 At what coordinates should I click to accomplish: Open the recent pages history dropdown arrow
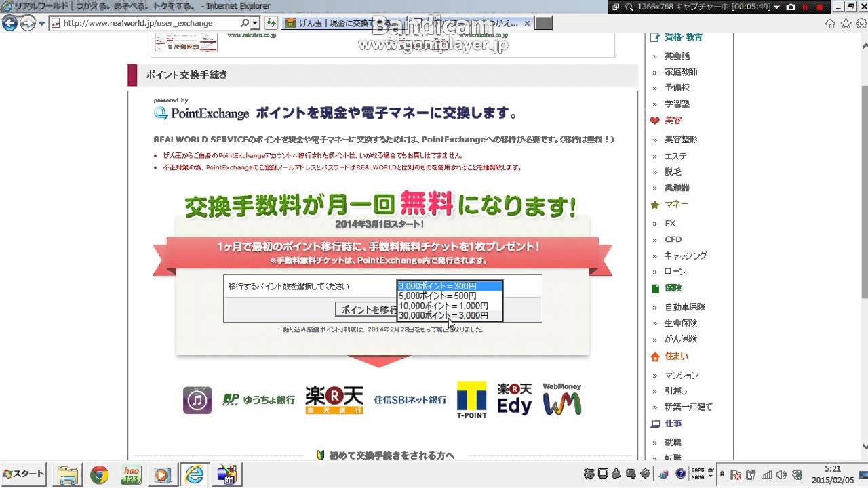pos(41,23)
